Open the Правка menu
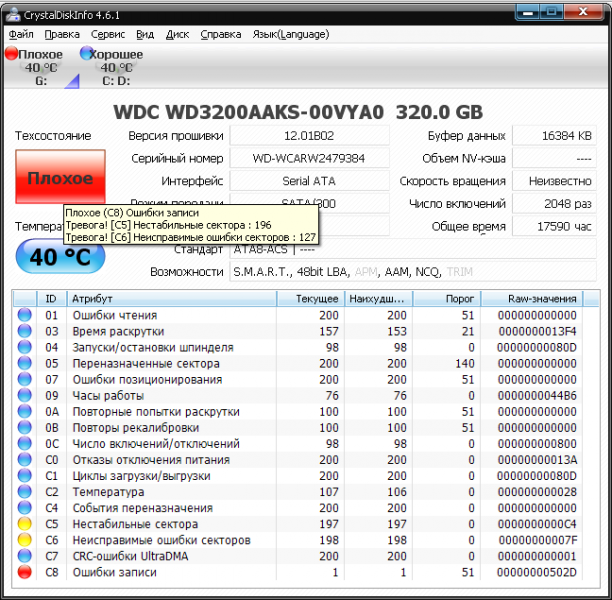 point(62,34)
